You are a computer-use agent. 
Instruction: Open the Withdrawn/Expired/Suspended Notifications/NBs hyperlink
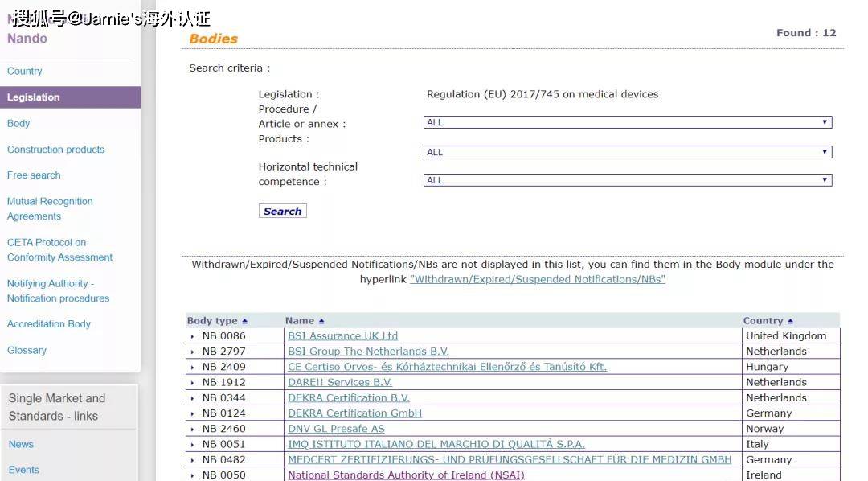(538, 279)
